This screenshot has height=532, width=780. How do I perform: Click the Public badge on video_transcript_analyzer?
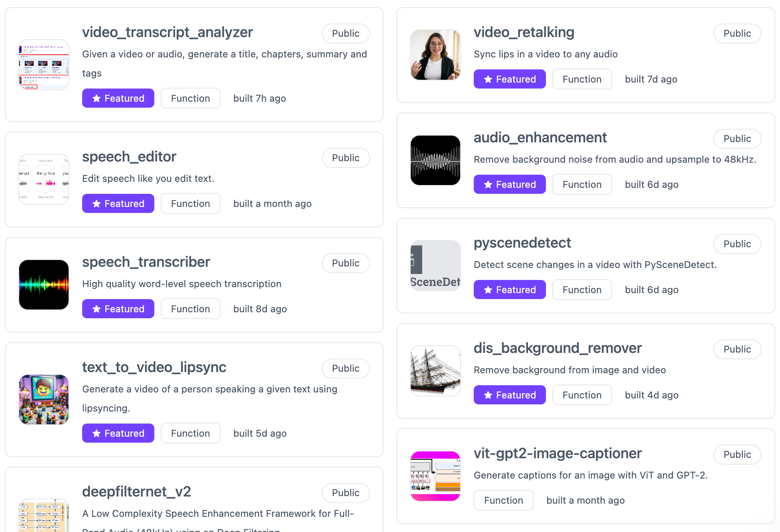pos(346,33)
